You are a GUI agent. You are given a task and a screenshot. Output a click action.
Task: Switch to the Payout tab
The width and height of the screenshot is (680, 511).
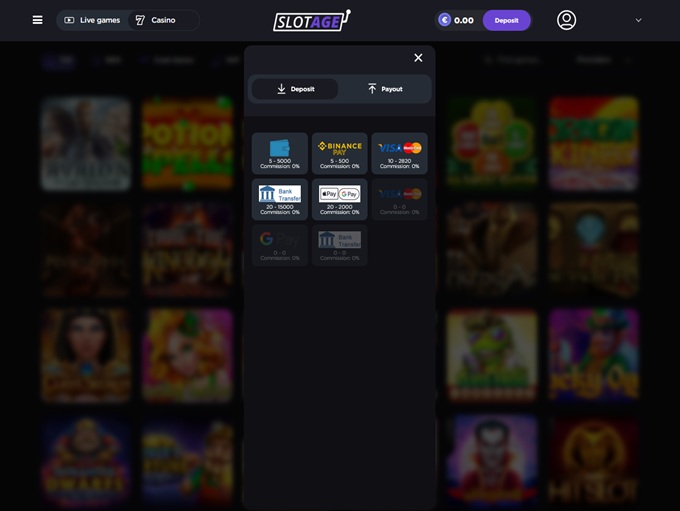(x=385, y=89)
